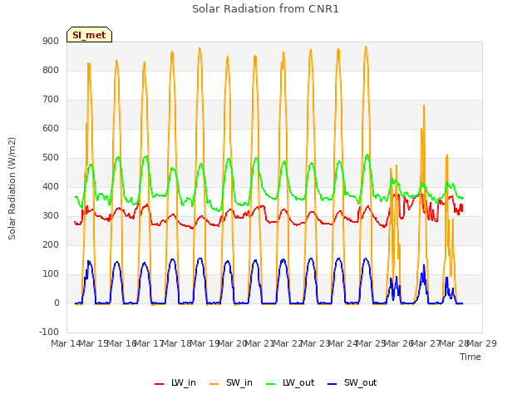
Task: Click the 900 y-axis tick label
Action: click(51, 41)
